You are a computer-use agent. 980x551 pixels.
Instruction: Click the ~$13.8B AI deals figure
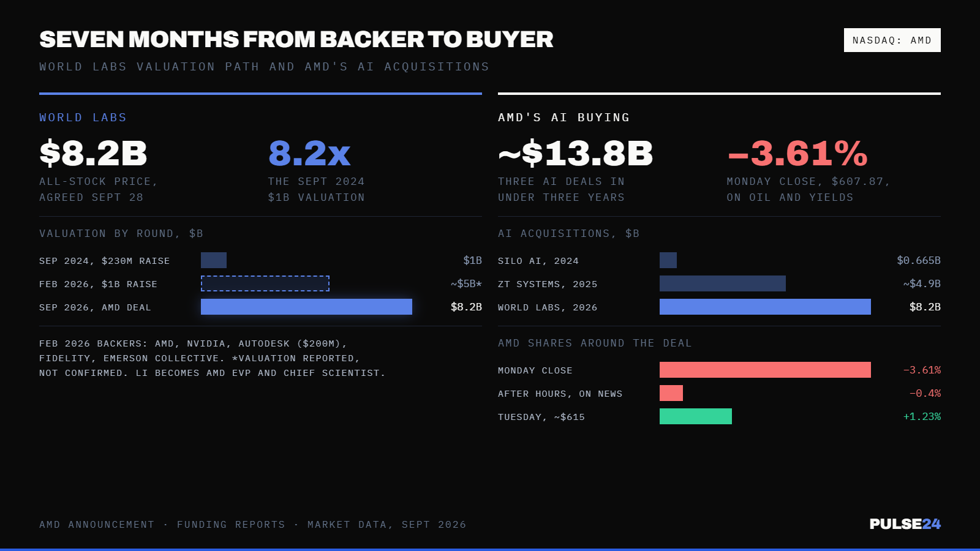576,153
